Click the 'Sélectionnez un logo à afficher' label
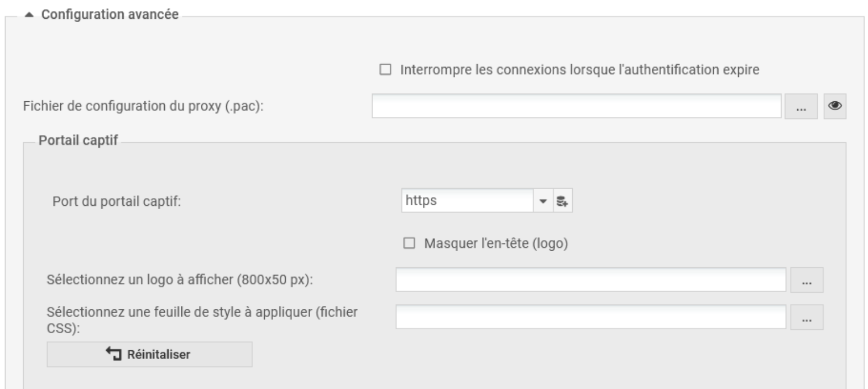 point(180,280)
